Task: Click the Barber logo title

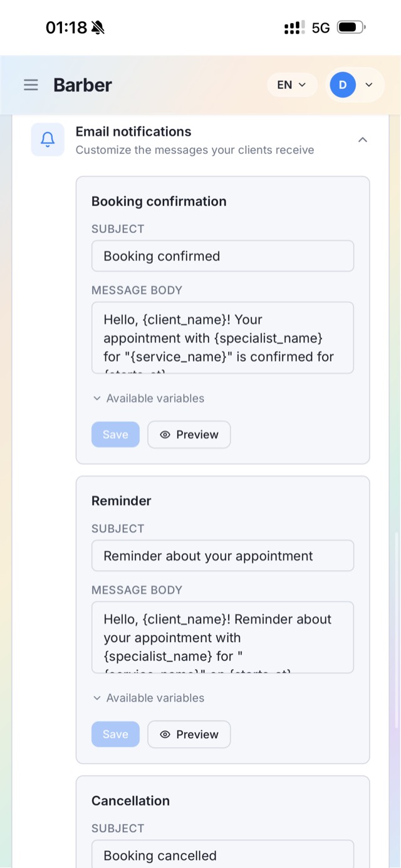Action: 83,85
